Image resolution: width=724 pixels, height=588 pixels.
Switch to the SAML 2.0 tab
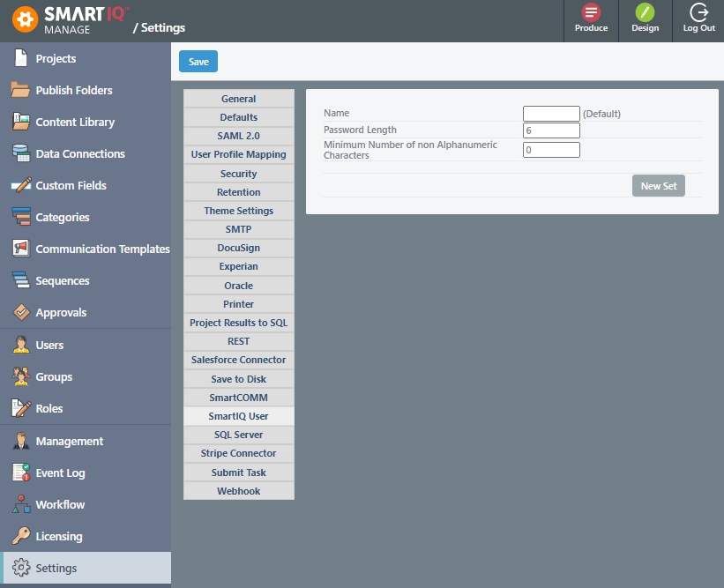[238, 136]
